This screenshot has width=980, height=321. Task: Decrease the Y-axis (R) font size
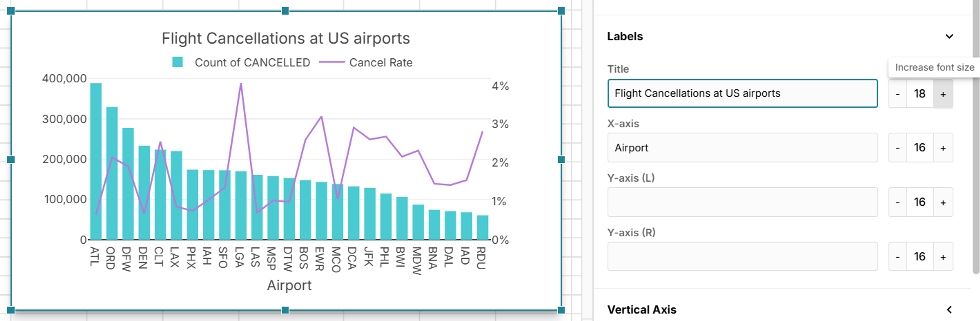[x=897, y=257]
